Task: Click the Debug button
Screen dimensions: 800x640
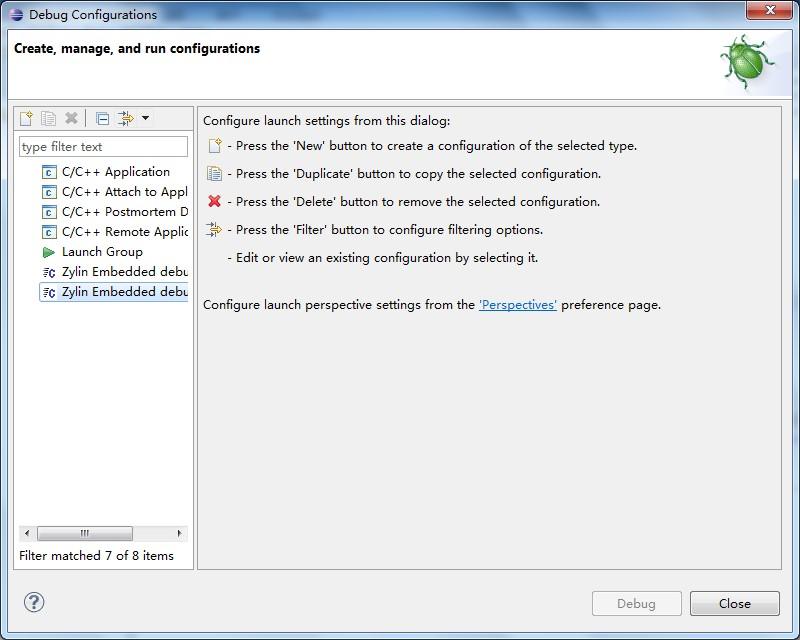Action: [636, 603]
